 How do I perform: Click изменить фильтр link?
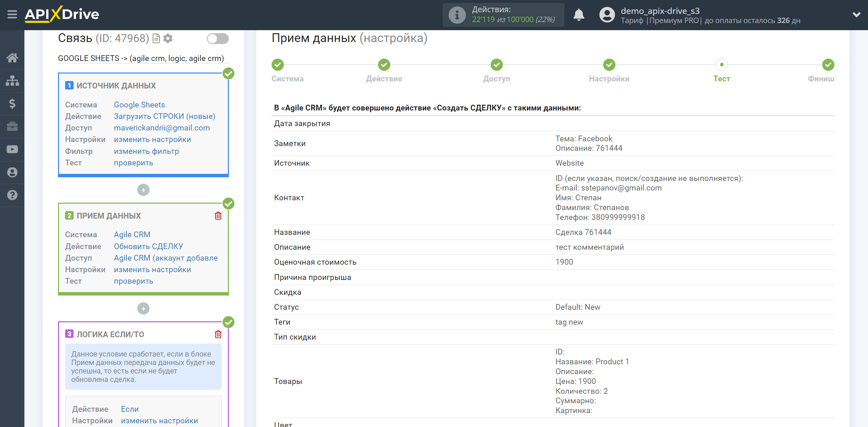(146, 151)
